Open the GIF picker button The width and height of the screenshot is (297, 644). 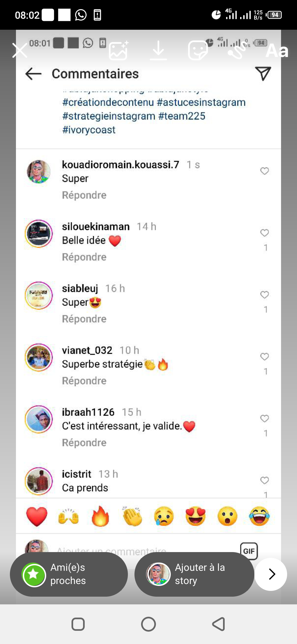[x=249, y=551]
